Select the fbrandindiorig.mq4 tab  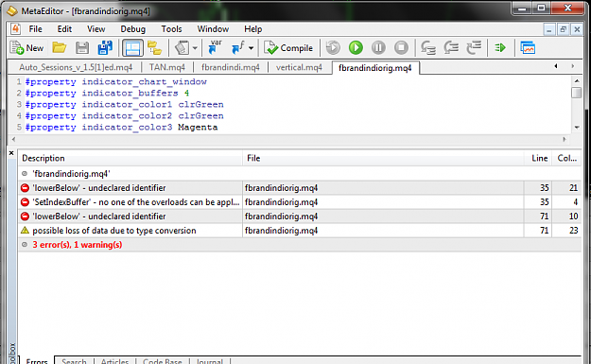375,68
